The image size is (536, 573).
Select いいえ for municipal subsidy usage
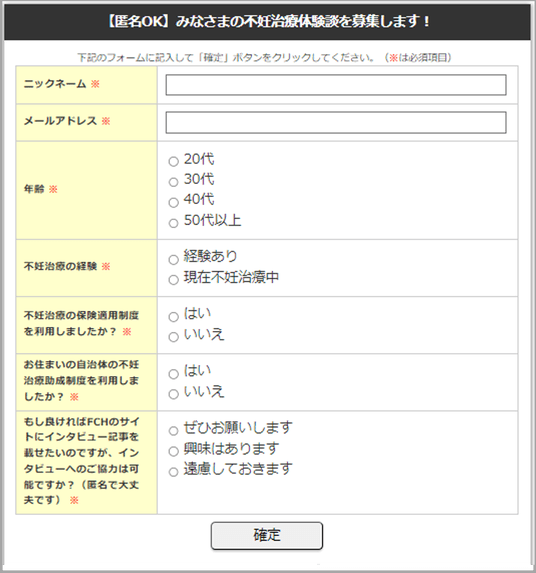pos(174,394)
